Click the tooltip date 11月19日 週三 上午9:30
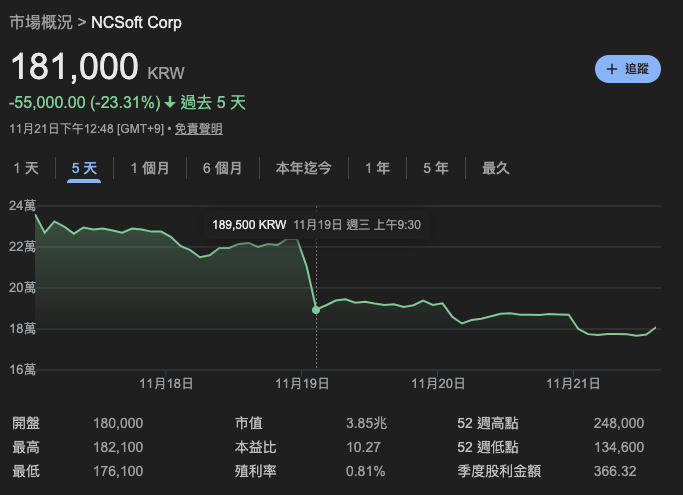This screenshot has width=683, height=495. click(x=357, y=225)
